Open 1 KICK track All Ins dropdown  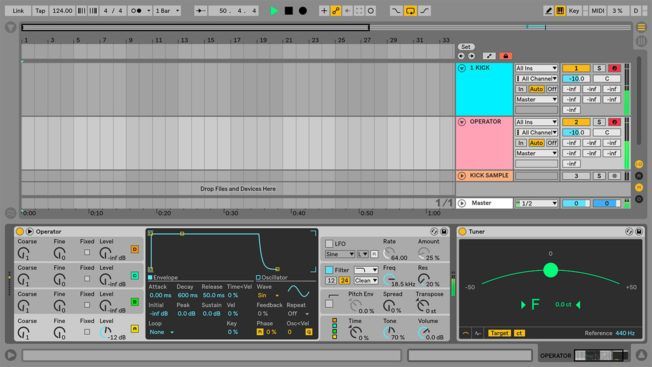pyautogui.click(x=536, y=68)
